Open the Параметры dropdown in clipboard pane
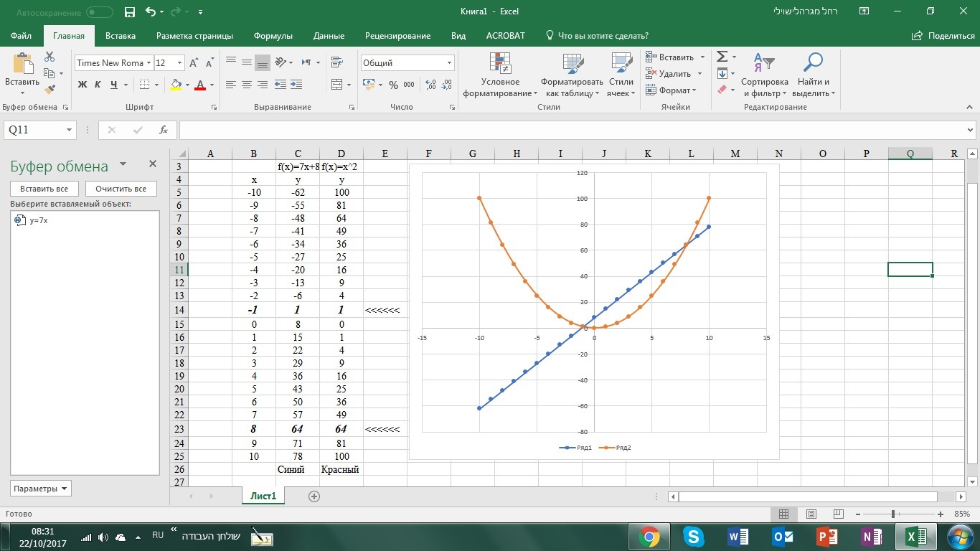 [x=41, y=489]
